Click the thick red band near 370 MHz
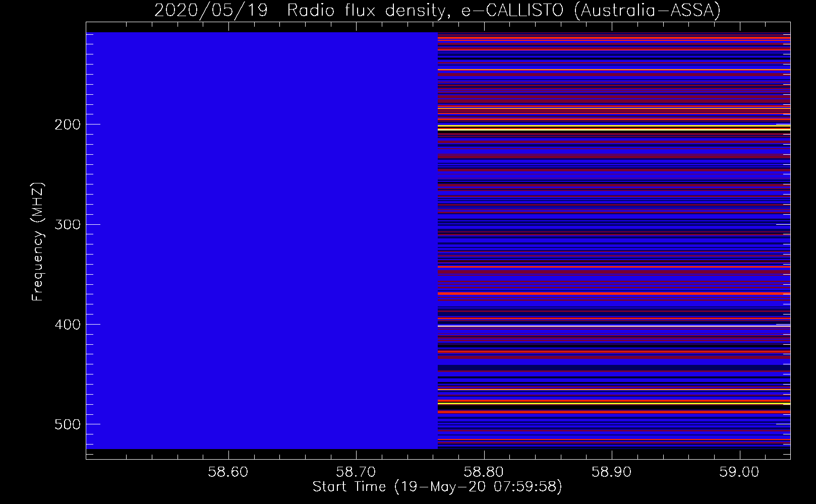Screen dimensions: 816x504 tap(614, 293)
